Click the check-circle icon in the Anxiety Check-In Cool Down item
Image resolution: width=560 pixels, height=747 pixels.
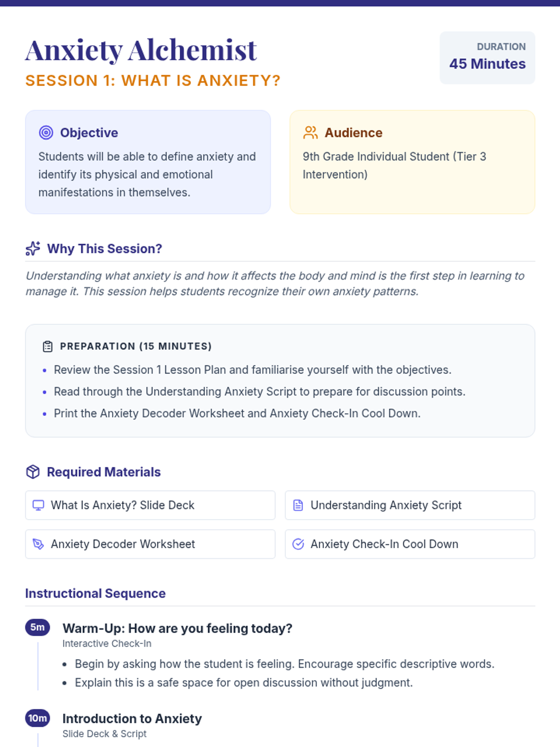pos(298,544)
